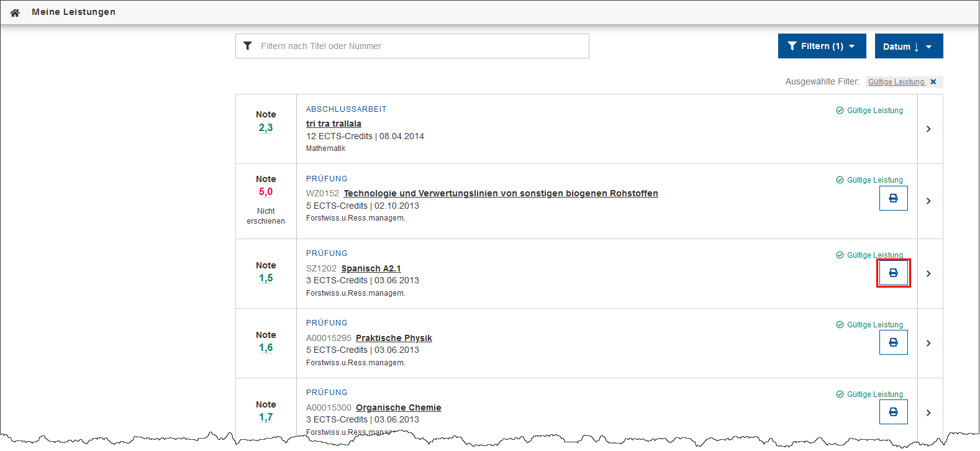The width and height of the screenshot is (980, 451).
Task: Expand details arrow for tri tra trallala
Action: (x=928, y=129)
